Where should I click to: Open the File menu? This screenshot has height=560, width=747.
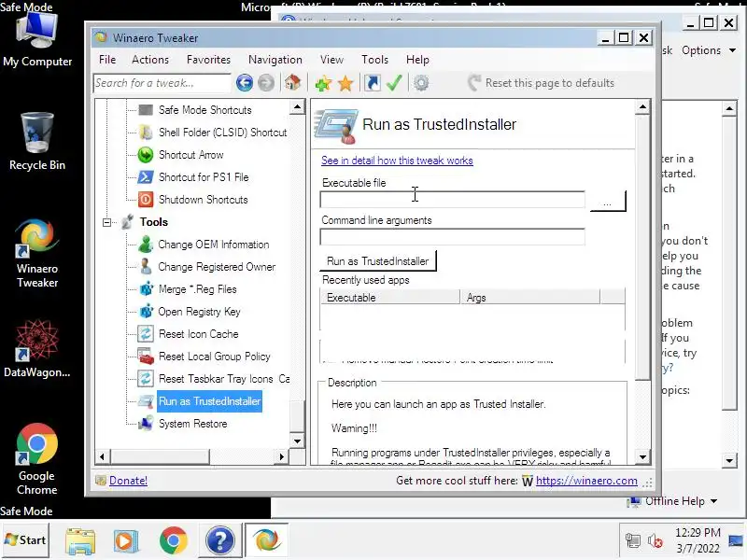click(107, 60)
